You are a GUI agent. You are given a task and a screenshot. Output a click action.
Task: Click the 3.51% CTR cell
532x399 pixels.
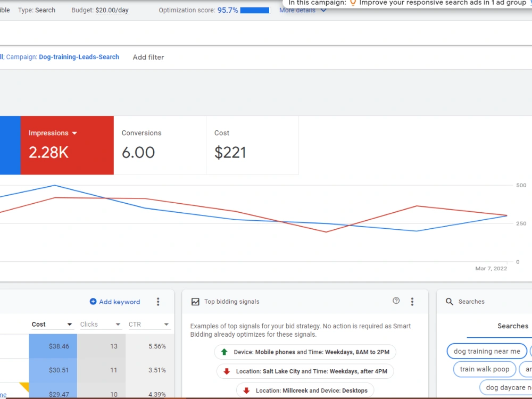point(149,370)
